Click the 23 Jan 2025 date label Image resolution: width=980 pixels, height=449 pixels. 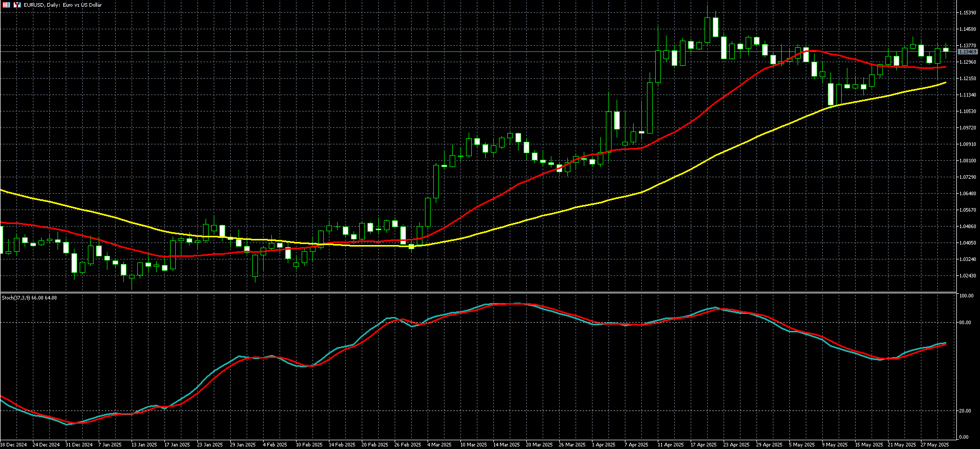click(x=210, y=445)
